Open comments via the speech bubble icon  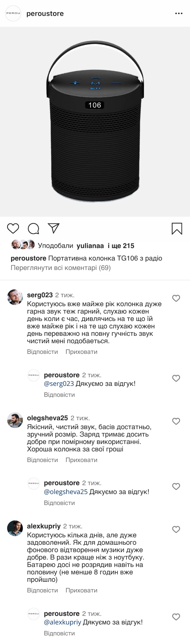pos(33,228)
